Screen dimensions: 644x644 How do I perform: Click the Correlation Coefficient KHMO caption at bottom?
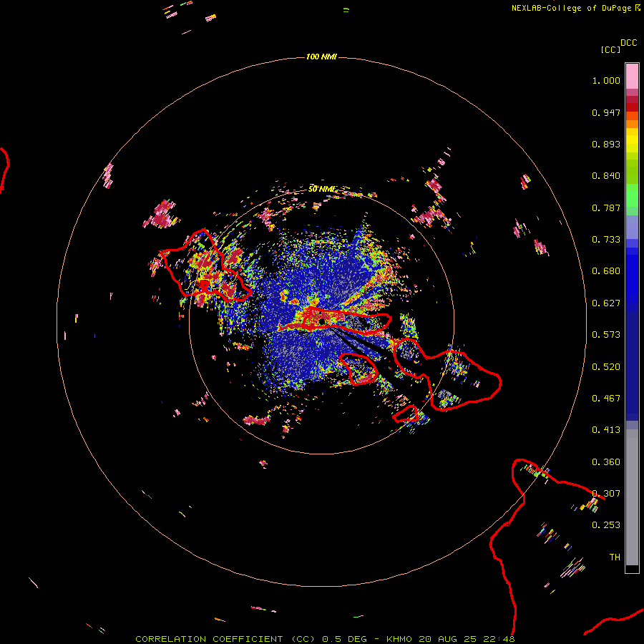click(x=325, y=639)
